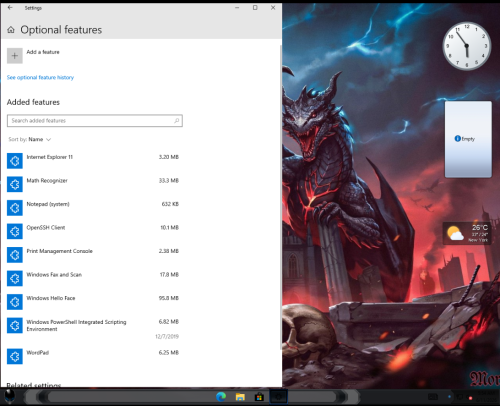Open Microsoft Store from the taskbar

259,397
